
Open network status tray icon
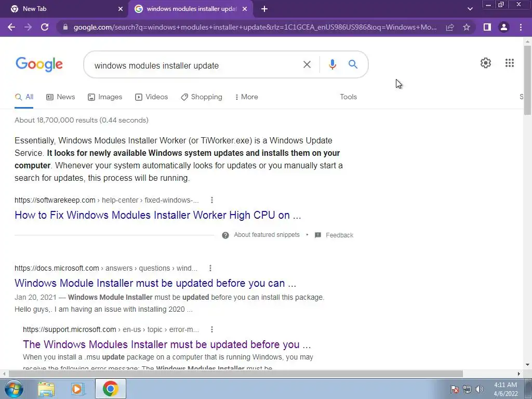pos(467,389)
